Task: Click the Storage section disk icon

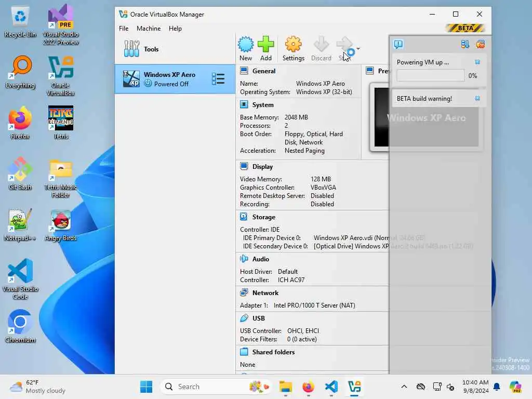Action: (x=244, y=217)
